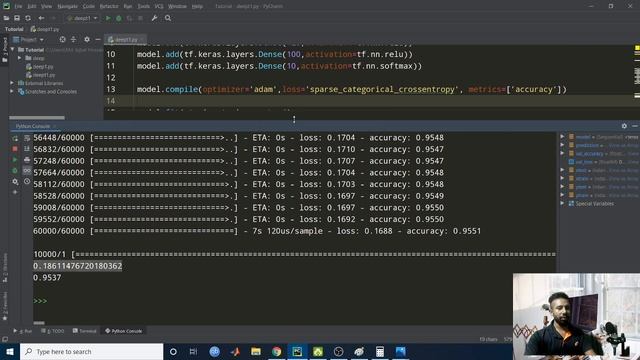Open the VCS menu

159,7
